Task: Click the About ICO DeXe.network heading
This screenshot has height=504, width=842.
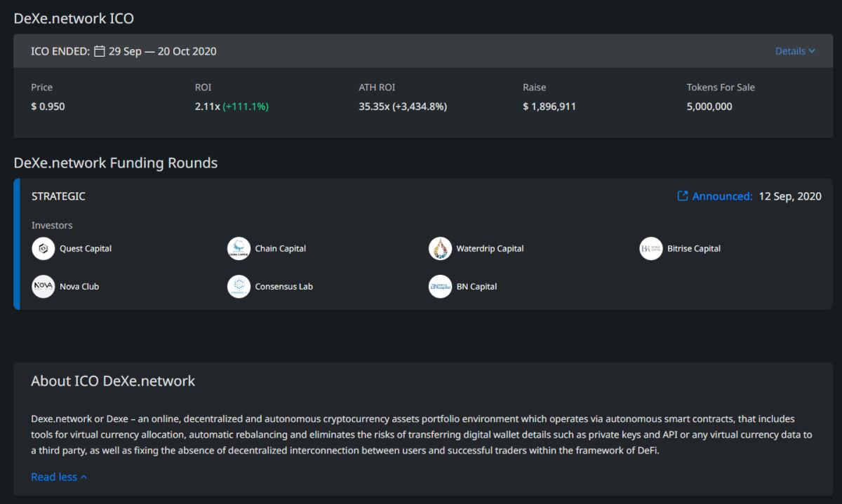Action: [113, 381]
